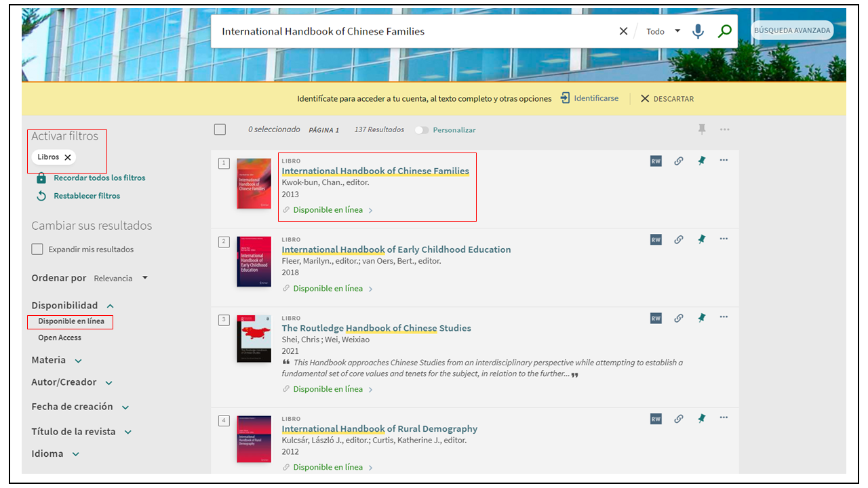The height and width of the screenshot is (488, 868).
Task: Open the Ordenar por Relevancia dropdown
Action: pos(120,278)
